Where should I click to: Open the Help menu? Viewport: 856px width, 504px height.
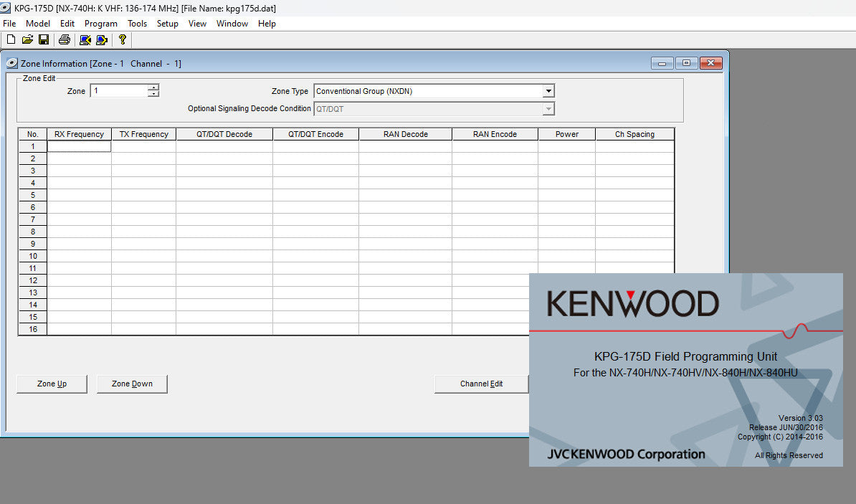tap(267, 24)
